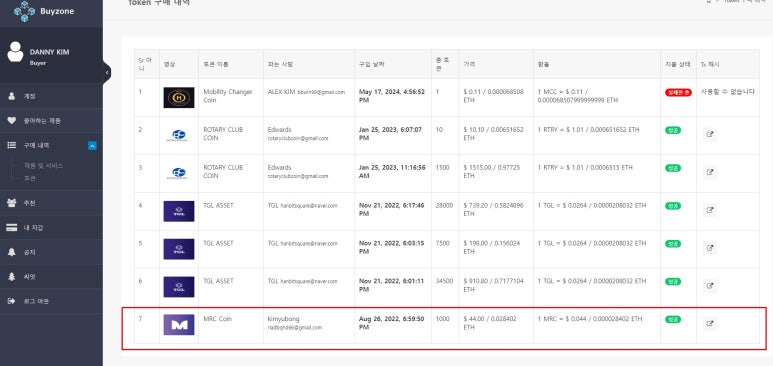Open tokens (토큰) submenu item
Screen dimensions: 773x366
(30, 179)
